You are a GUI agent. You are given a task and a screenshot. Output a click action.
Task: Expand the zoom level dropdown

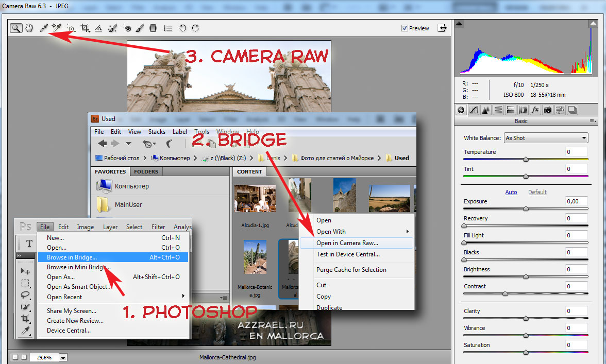(x=63, y=357)
